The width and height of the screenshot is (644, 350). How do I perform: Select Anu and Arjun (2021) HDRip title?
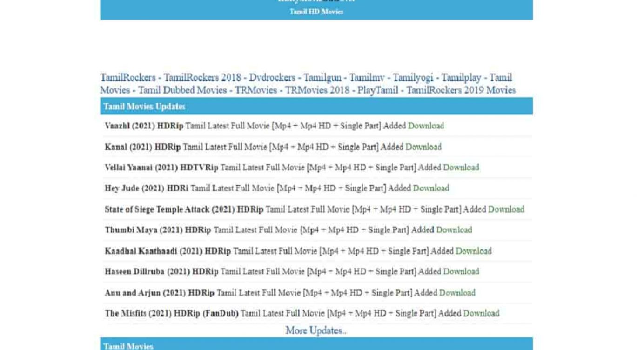(160, 293)
